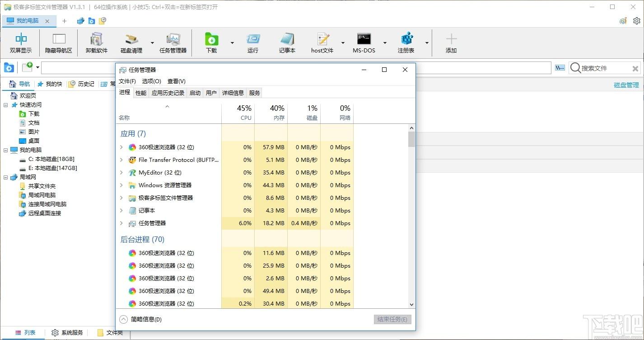Switch to the 用户 tab

[211, 93]
